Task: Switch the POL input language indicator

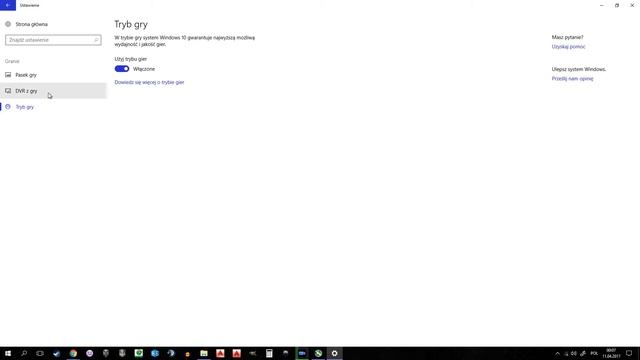Action: (594, 353)
